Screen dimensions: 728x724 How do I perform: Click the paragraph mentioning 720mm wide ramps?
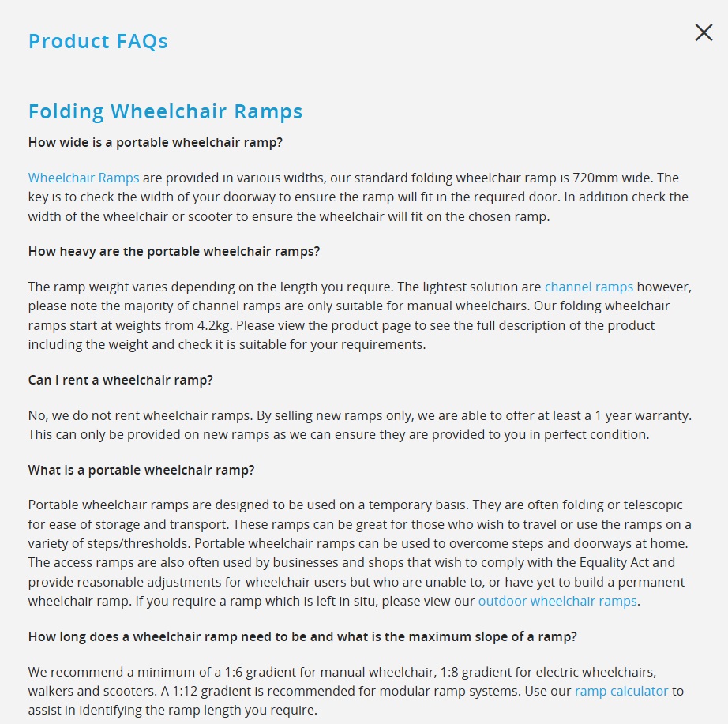pos(358,197)
